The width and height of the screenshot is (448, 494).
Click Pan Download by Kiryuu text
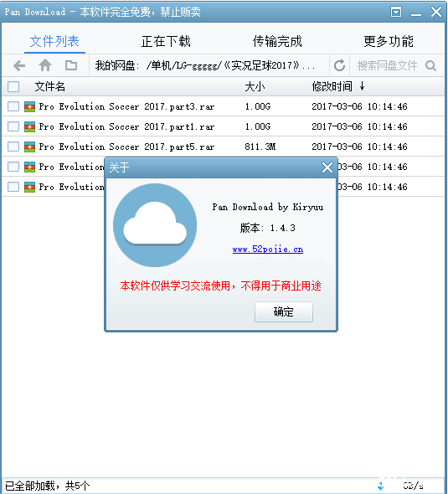[x=268, y=207]
